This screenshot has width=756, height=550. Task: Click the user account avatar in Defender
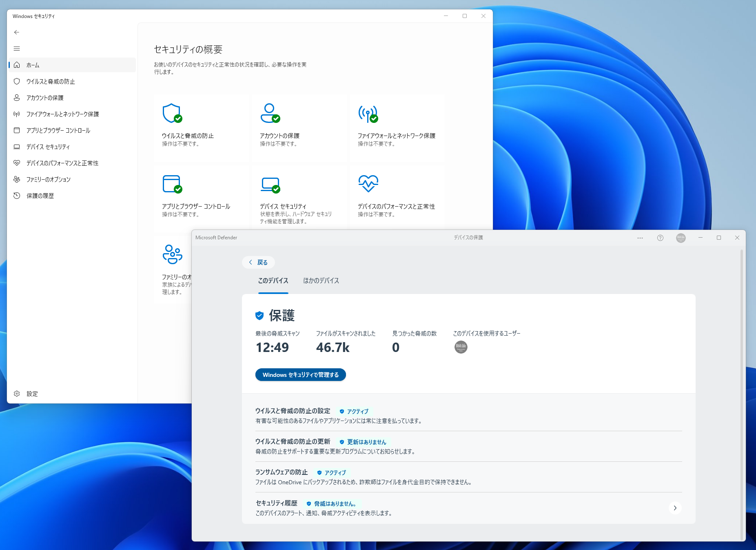[681, 238]
